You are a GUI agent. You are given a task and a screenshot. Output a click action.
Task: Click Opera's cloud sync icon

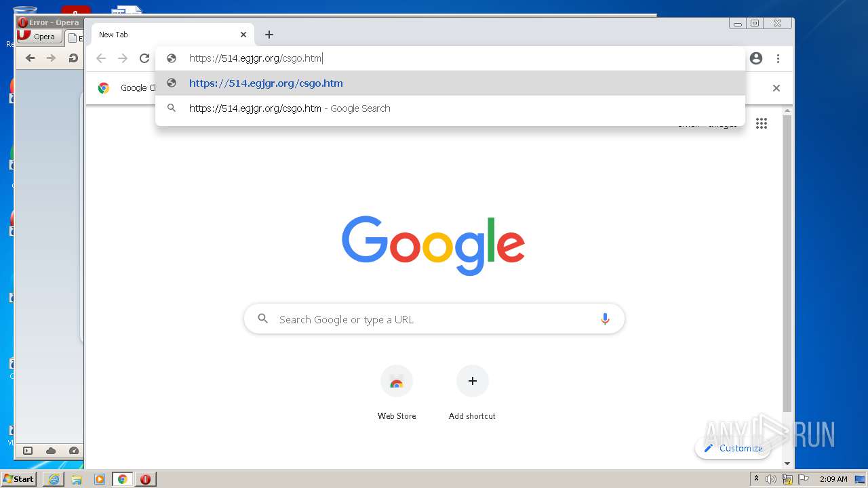51,451
